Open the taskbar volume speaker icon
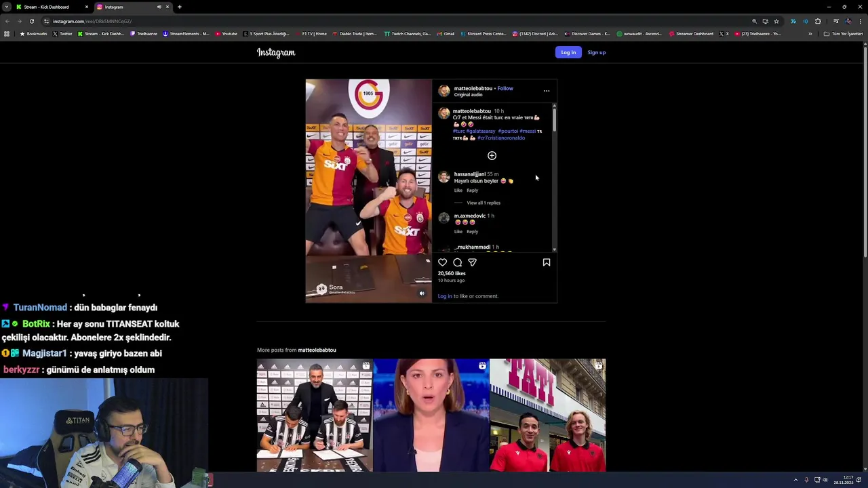 pos(825,480)
